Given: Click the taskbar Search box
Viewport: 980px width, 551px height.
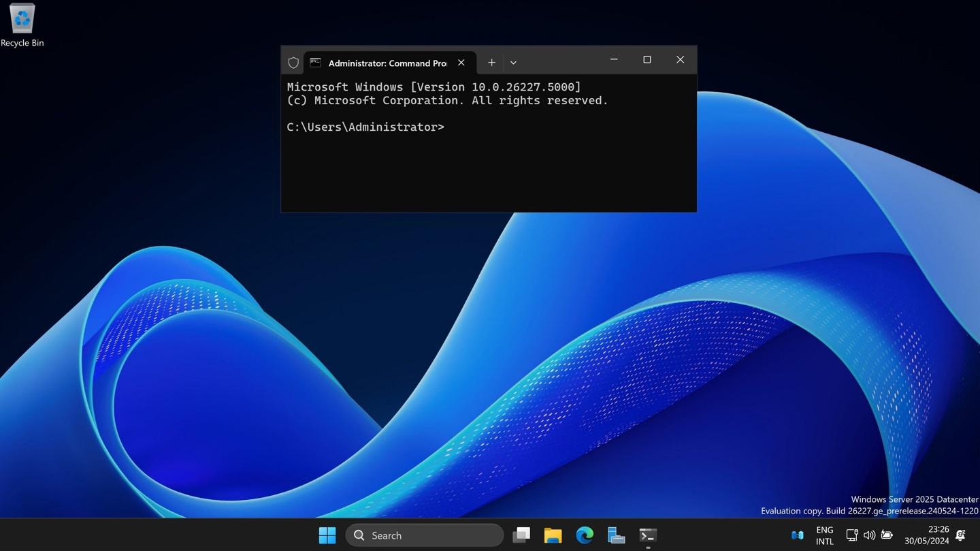Looking at the screenshot, I should click(x=425, y=535).
